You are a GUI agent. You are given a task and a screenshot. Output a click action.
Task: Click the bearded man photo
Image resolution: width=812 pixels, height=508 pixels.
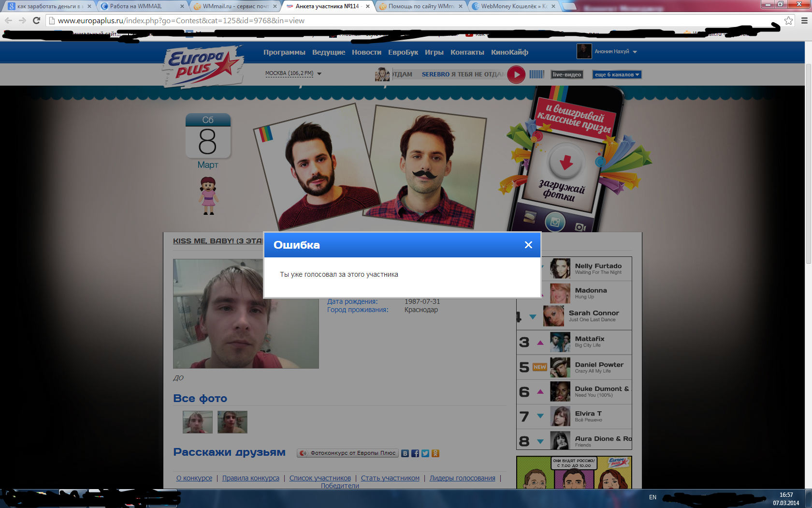[316, 167]
